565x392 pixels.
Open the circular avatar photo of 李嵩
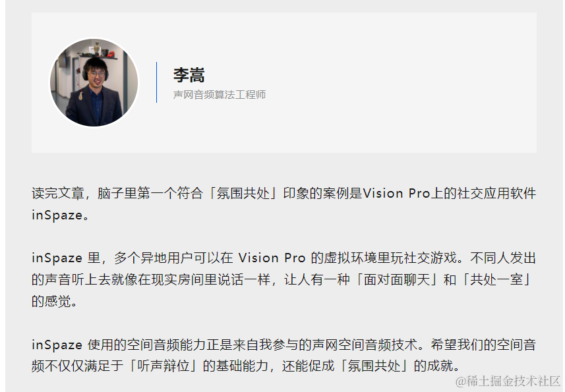tap(94, 82)
